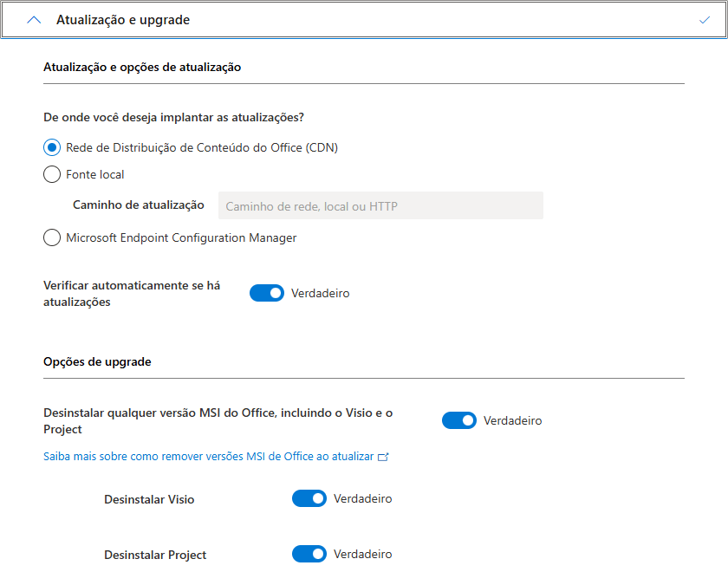Click the Atualização e upgrade header title
The width and height of the screenshot is (728, 585).
pos(123,20)
